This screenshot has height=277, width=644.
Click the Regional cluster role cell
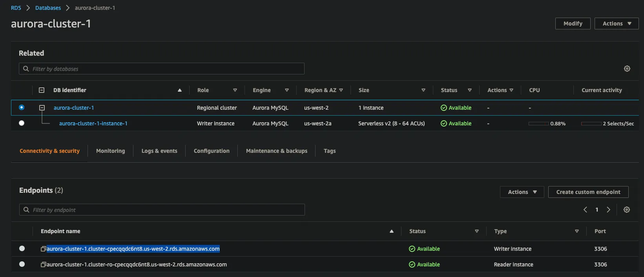pyautogui.click(x=217, y=108)
